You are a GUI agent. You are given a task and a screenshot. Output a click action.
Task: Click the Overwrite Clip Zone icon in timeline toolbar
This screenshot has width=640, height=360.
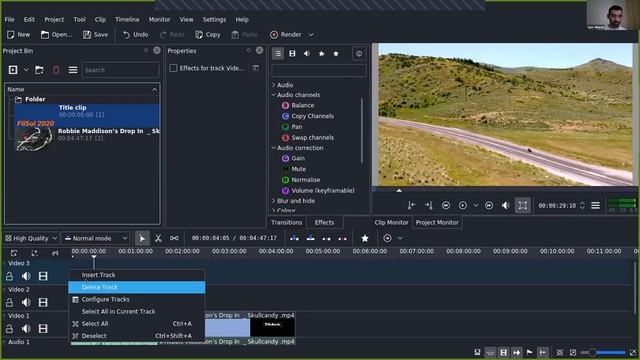click(310, 238)
